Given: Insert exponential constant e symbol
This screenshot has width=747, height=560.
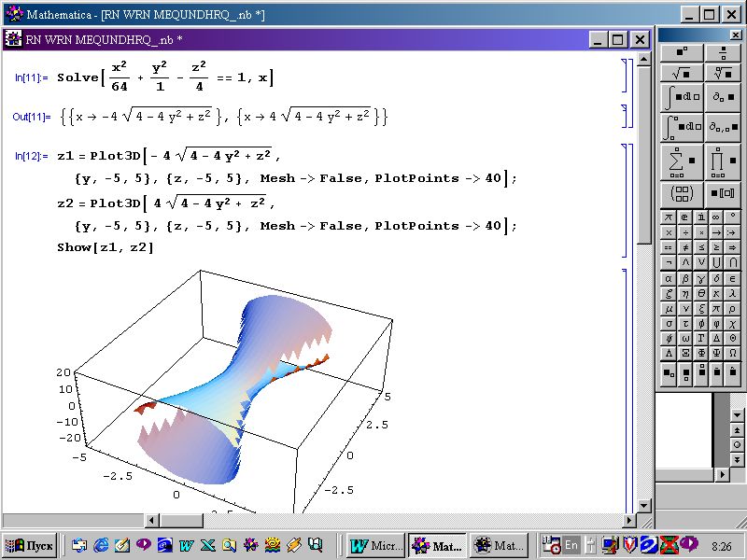Looking at the screenshot, I should point(684,217).
